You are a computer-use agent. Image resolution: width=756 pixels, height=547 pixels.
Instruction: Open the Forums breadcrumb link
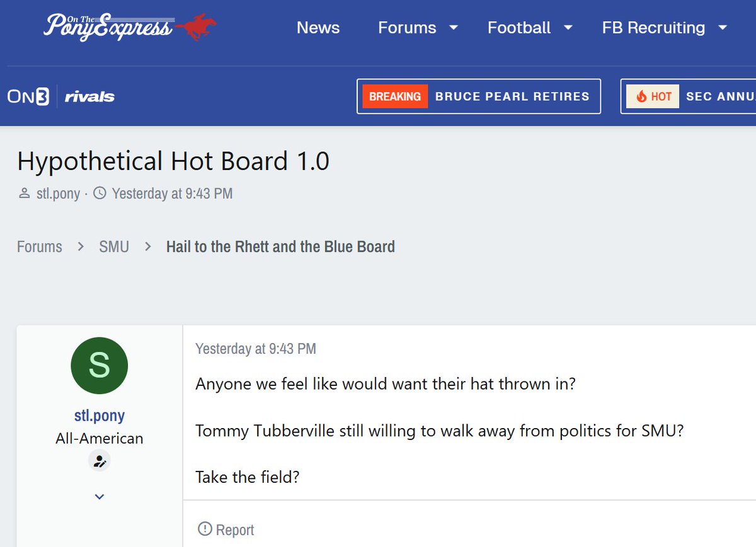point(40,246)
